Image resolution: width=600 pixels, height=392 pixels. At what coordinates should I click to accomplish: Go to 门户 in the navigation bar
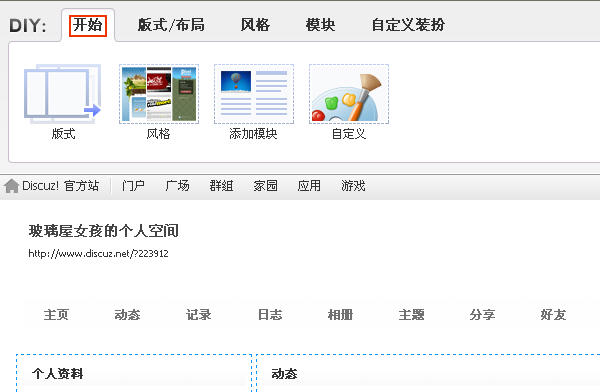[x=133, y=186]
